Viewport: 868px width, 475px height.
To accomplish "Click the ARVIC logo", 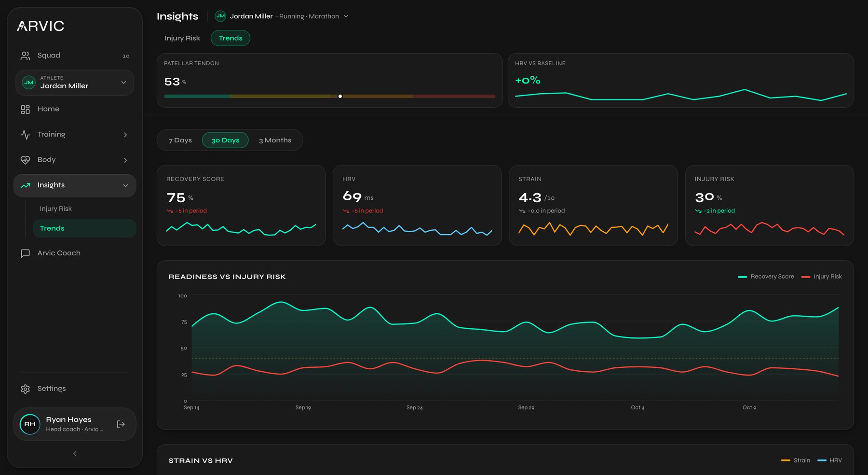I will pos(41,26).
